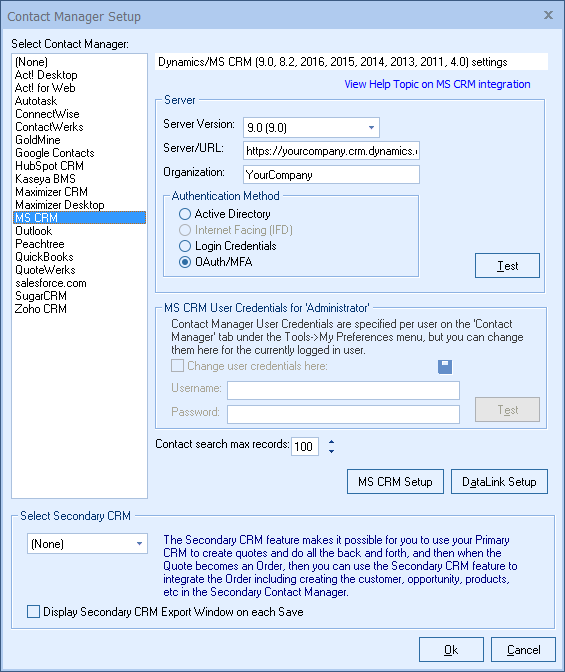The image size is (565, 672).
Task: Select QuoteWerks entry
Action: tap(79, 270)
